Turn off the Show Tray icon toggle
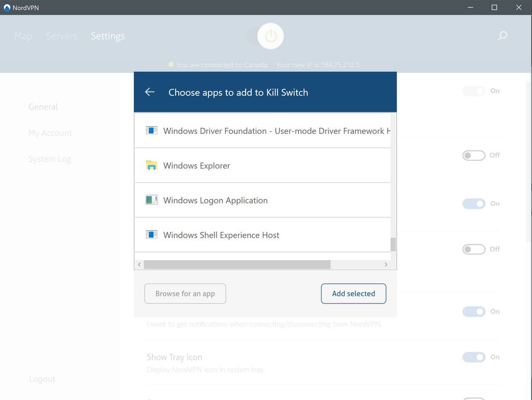532x400 pixels. [x=473, y=357]
